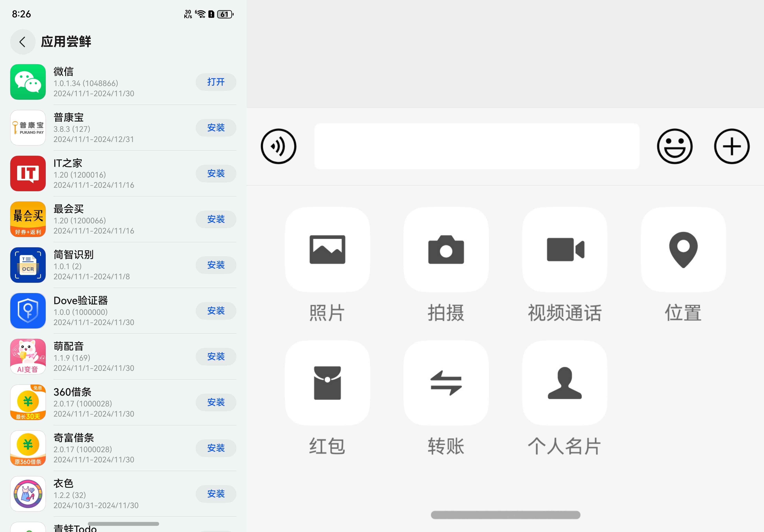The image size is (764, 532).
Task: Install 普康宝 with 安装 button
Action: point(216,128)
